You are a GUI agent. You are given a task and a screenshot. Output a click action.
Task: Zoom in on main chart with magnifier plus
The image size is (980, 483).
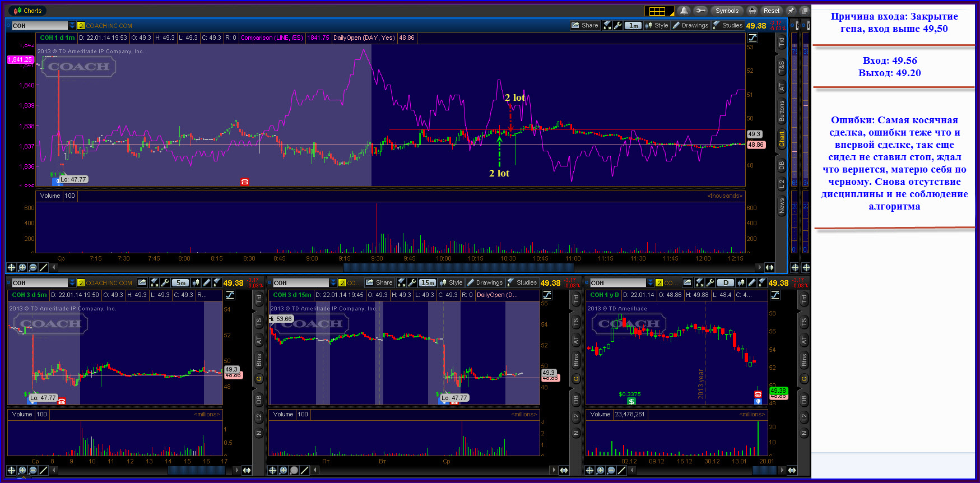pos(22,267)
